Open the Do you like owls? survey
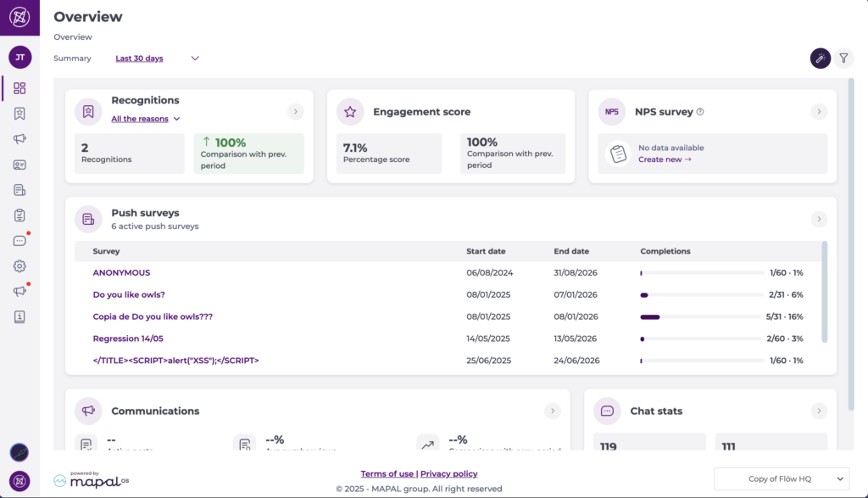Image resolution: width=868 pixels, height=498 pixels. 129,295
